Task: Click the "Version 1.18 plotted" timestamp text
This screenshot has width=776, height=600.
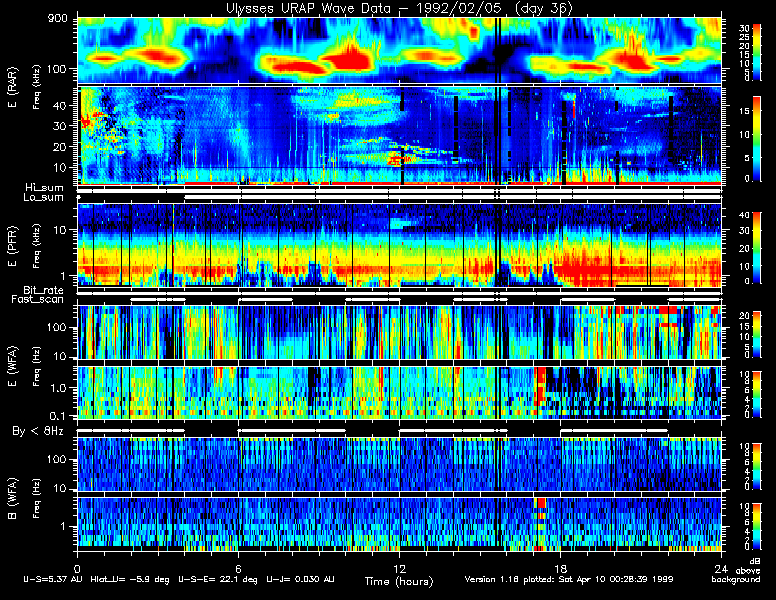Action: click(x=569, y=579)
